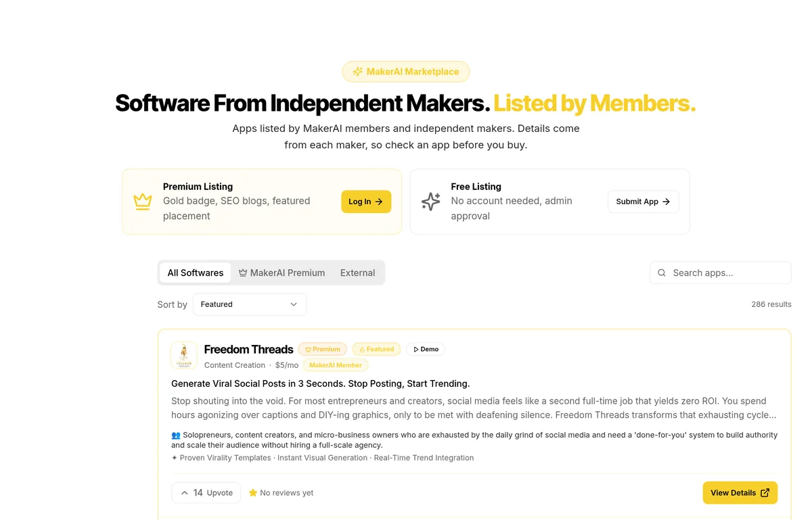Click the 286 results count
812x520 pixels.
771,304
